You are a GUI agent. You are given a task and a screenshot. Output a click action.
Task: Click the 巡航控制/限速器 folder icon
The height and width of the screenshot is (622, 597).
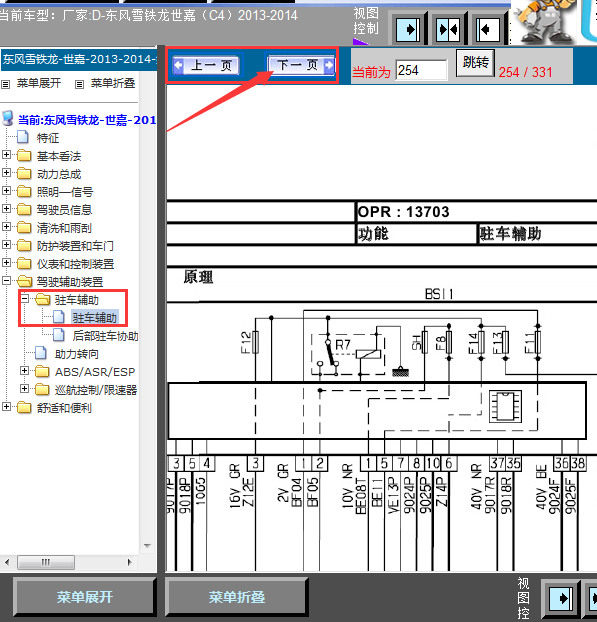42,389
